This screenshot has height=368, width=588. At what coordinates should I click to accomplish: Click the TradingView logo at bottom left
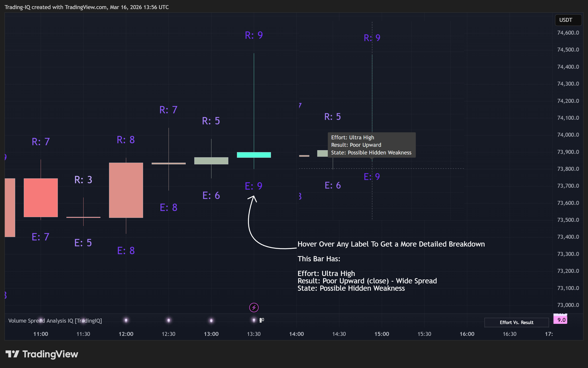coord(42,354)
